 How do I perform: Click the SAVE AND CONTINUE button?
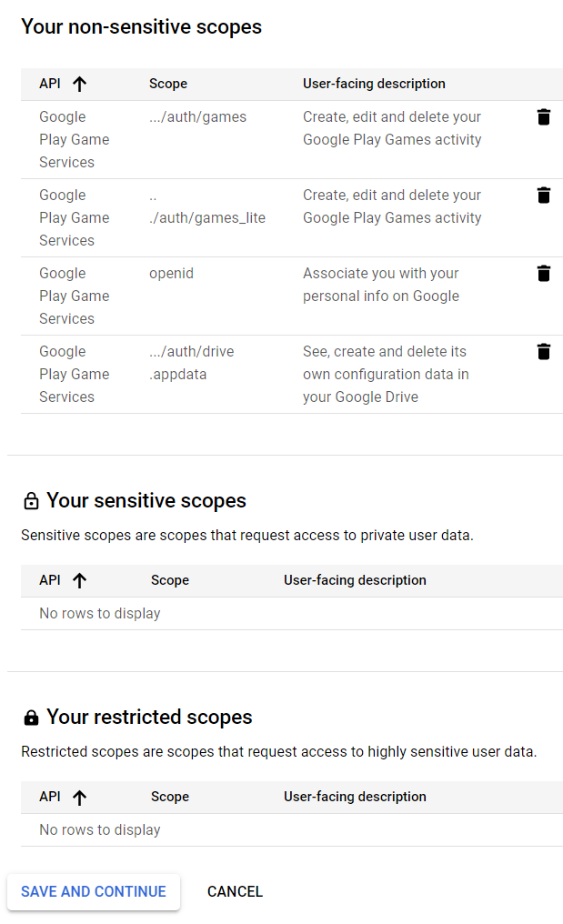(x=94, y=891)
